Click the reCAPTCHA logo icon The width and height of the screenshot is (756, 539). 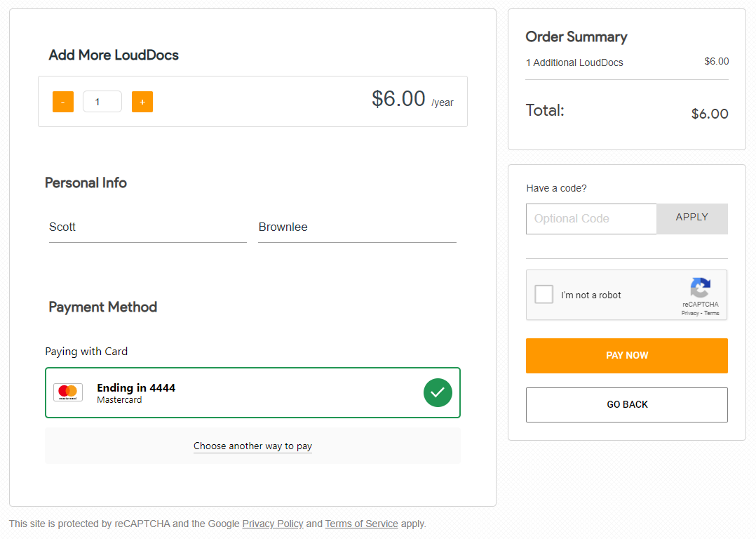tap(700, 288)
